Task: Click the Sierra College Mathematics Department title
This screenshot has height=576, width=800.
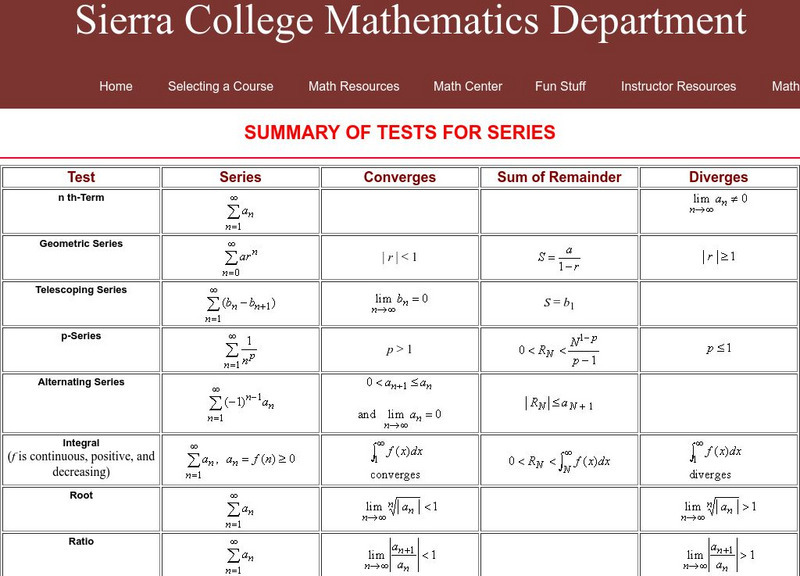Action: coord(410,22)
